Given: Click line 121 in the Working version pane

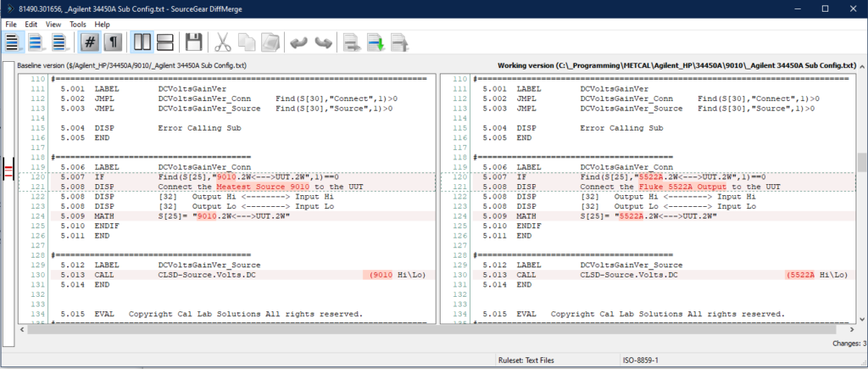Looking at the screenshot, I should (x=644, y=186).
